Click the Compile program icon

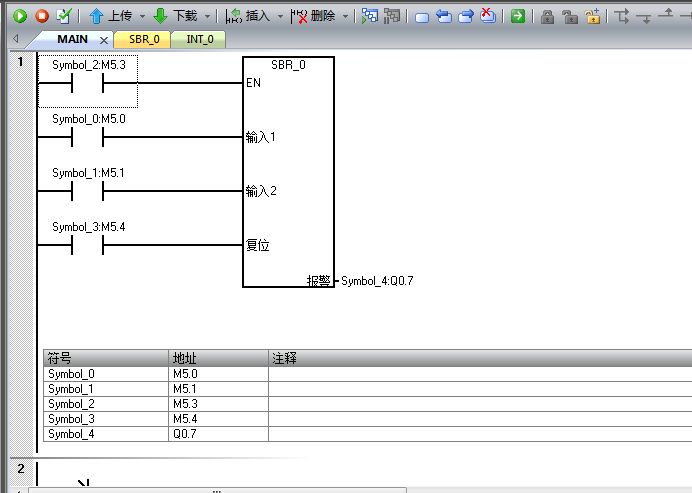coord(63,16)
